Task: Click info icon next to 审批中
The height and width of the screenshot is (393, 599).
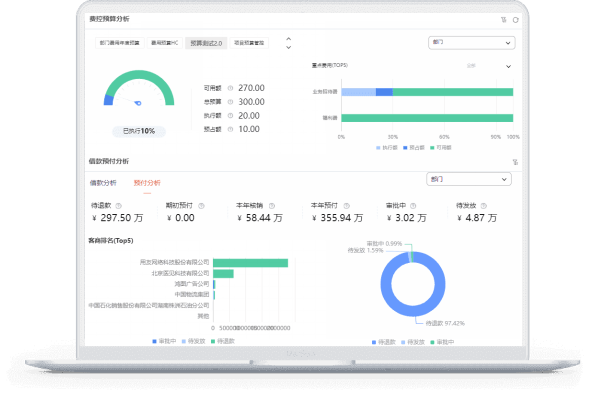Action: pos(413,206)
